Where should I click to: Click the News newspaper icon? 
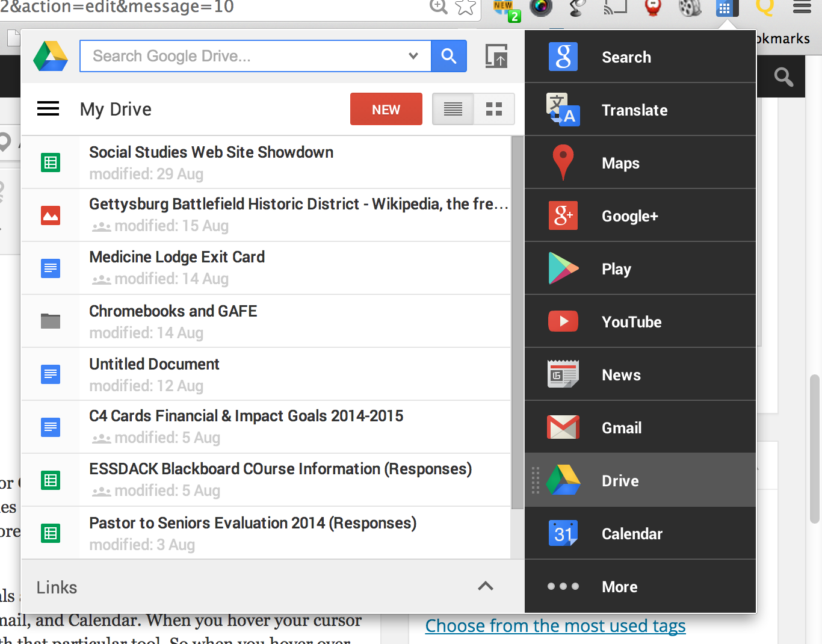click(563, 374)
